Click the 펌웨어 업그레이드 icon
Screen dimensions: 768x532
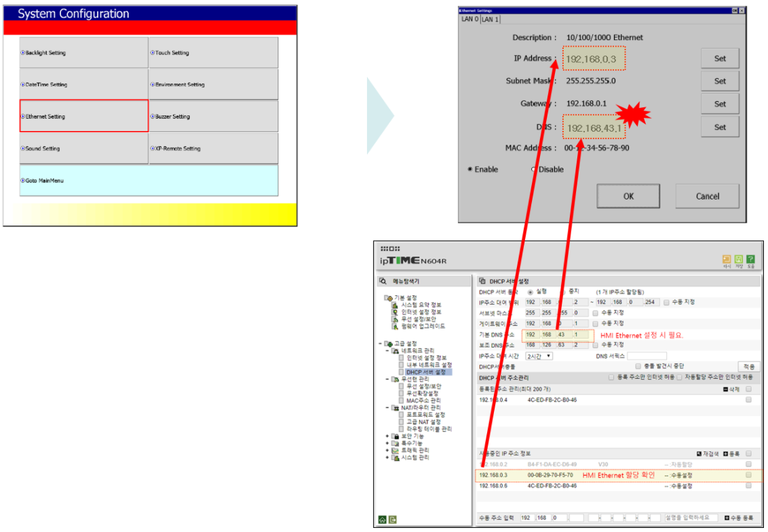(396, 325)
